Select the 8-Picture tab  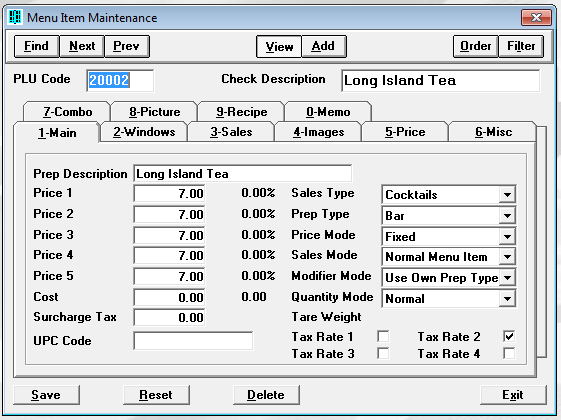point(155,112)
